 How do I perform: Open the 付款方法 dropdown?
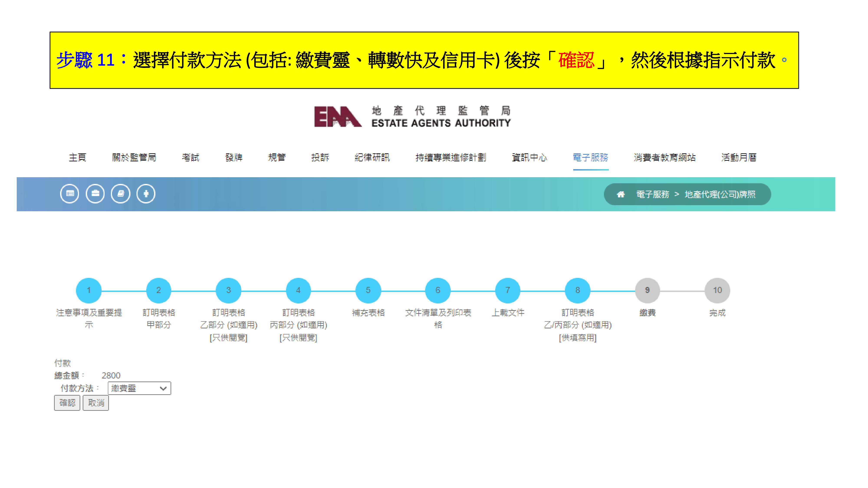[x=139, y=388]
